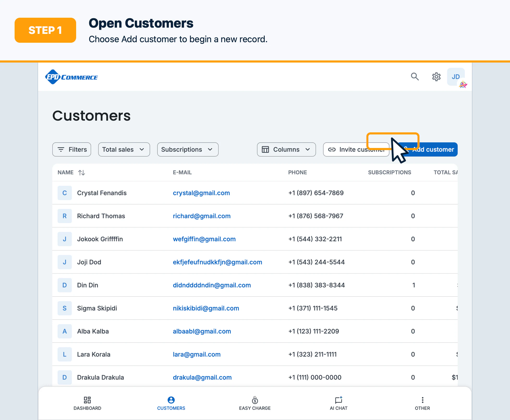Viewport: 510px width, 420px height.
Task: Click Drakula Drakula avatar letter D
Action: pos(65,378)
